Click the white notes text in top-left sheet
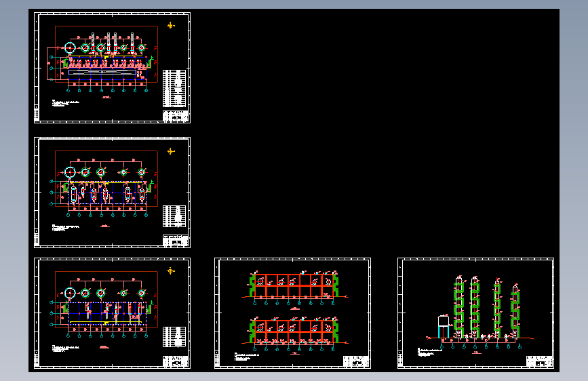This screenshot has height=381, width=588. pos(66,103)
